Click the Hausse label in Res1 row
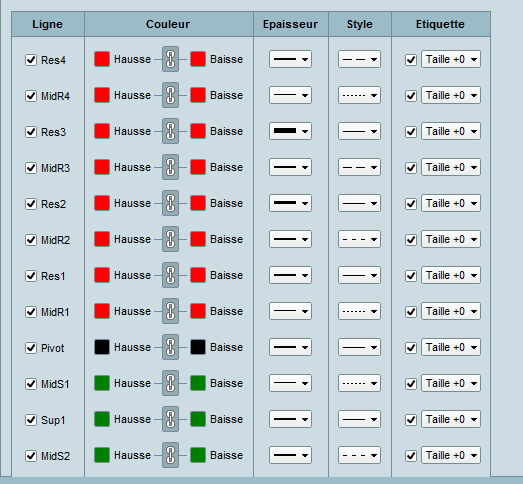Image resolution: width=523 pixels, height=484 pixels. (132, 275)
